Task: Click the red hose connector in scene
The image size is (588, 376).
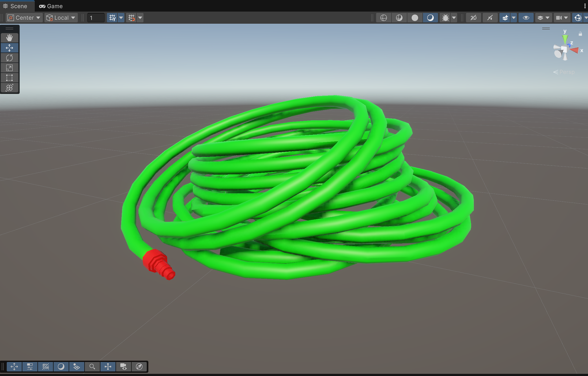Action: [x=158, y=264]
